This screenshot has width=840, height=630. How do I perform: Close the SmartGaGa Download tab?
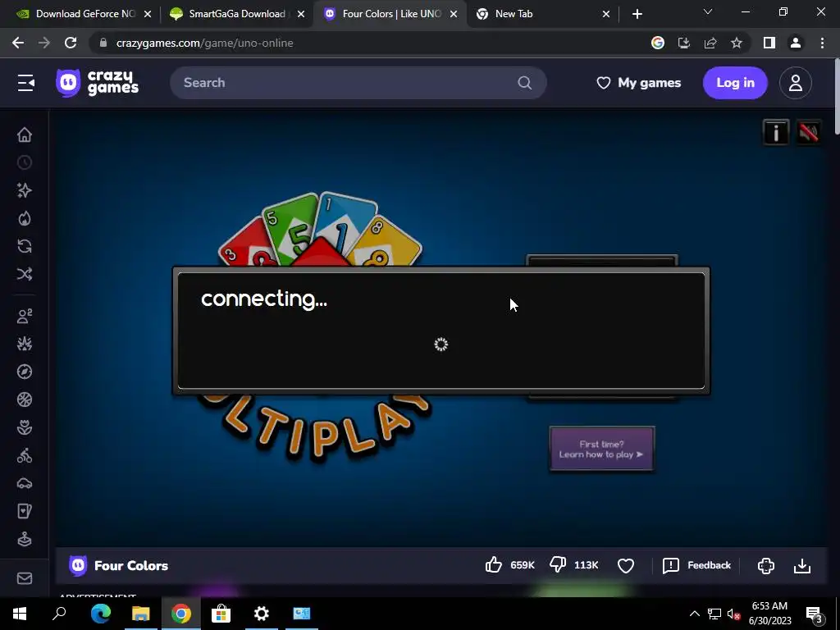pyautogui.click(x=301, y=14)
